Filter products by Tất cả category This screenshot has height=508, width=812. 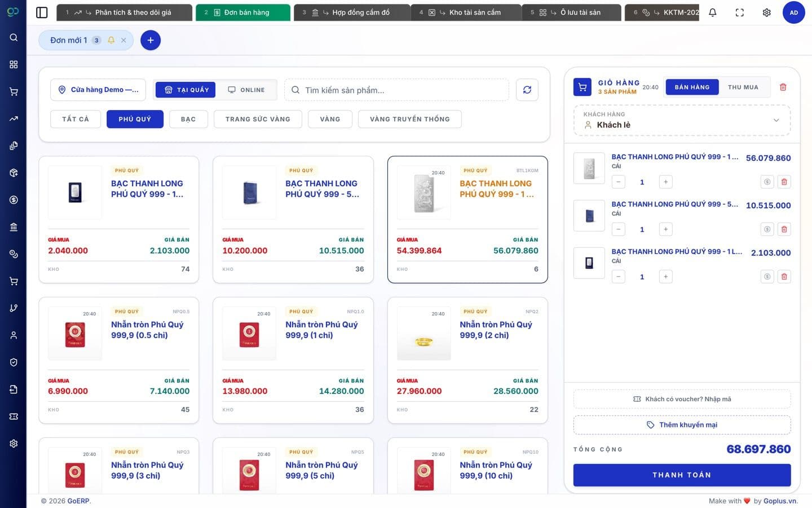tap(76, 119)
